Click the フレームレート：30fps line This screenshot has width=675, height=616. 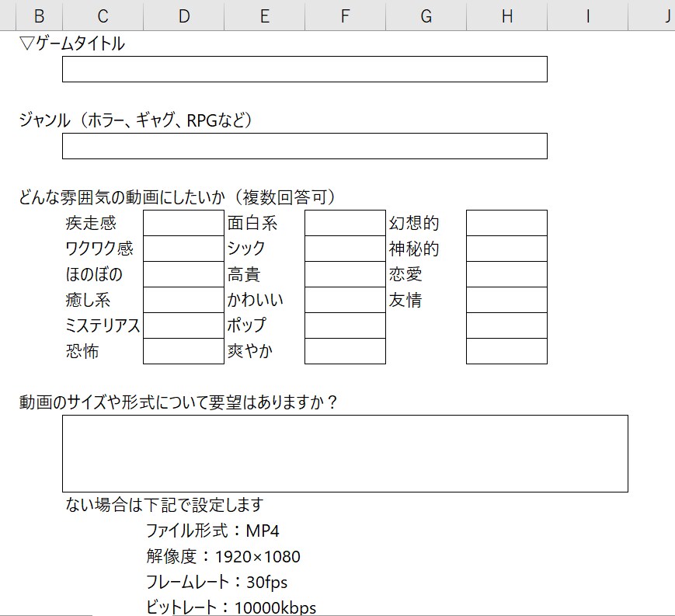[x=217, y=582]
